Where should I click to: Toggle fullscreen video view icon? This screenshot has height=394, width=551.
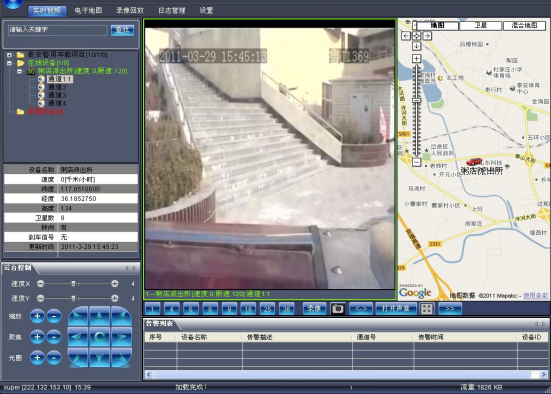click(427, 309)
